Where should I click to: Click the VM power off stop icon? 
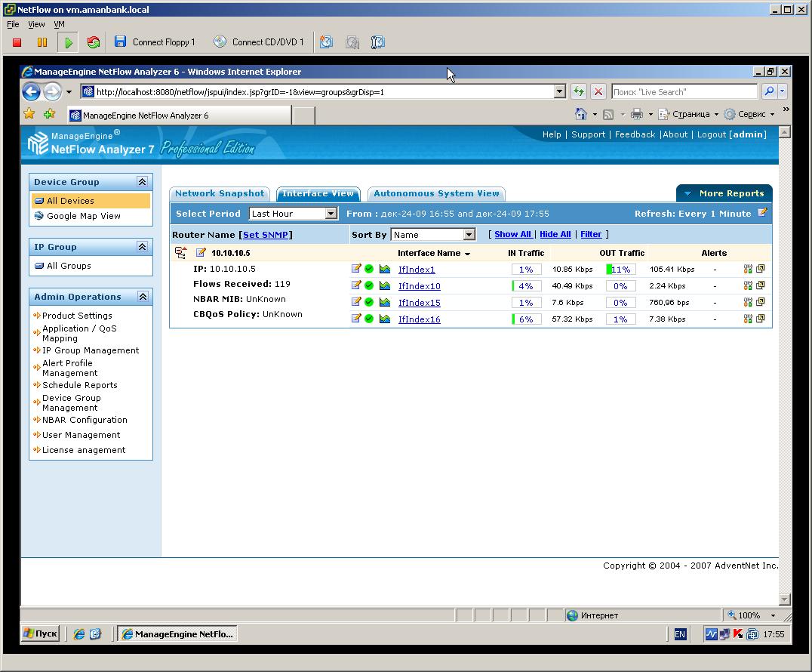[x=17, y=42]
